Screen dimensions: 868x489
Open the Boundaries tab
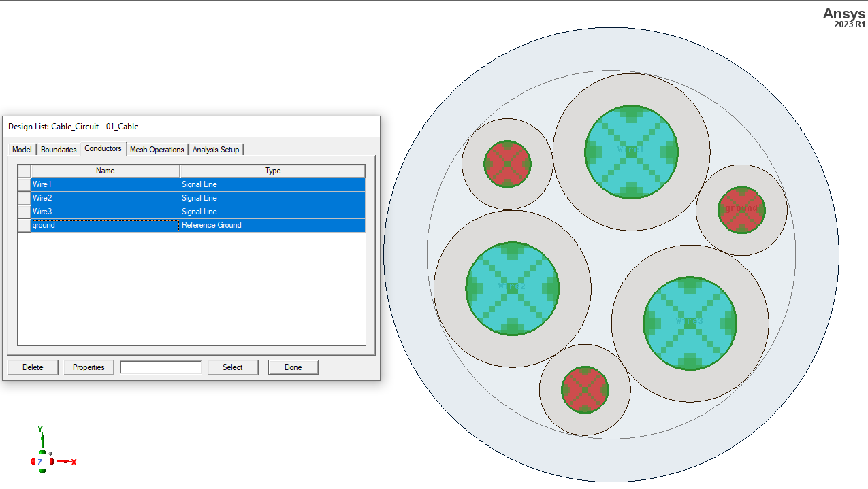[x=58, y=149]
